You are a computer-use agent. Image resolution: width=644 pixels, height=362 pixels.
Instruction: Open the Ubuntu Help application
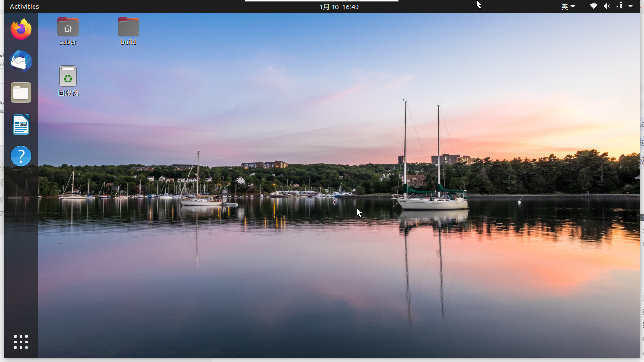tap(20, 156)
